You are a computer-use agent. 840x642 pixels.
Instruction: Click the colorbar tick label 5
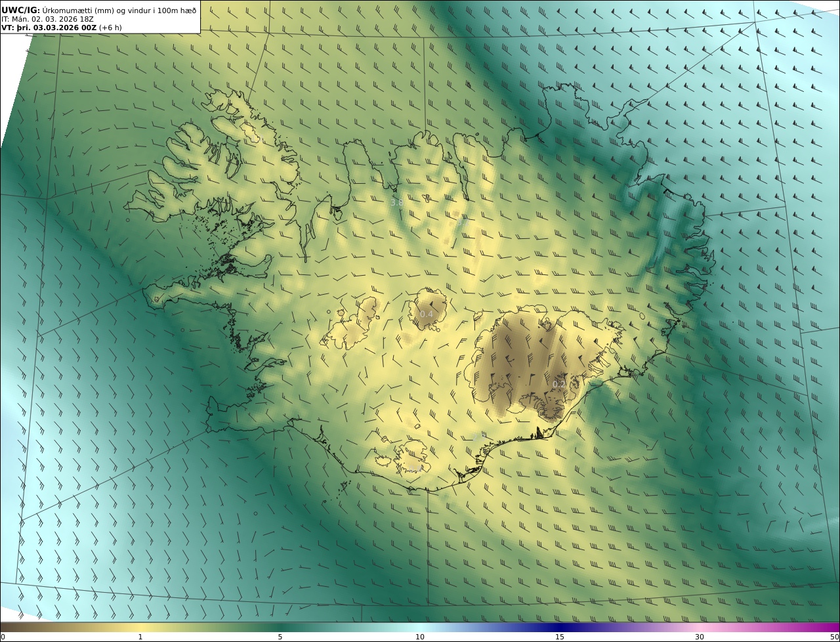(x=280, y=637)
